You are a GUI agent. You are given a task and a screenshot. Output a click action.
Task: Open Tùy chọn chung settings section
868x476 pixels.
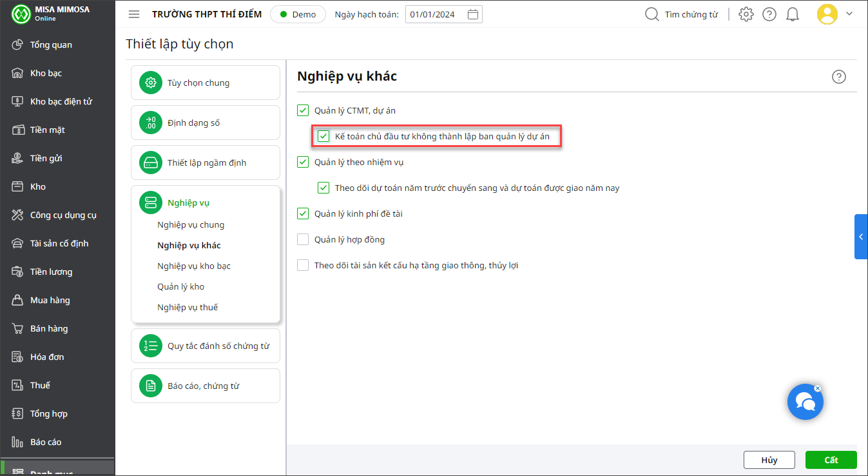(x=206, y=83)
